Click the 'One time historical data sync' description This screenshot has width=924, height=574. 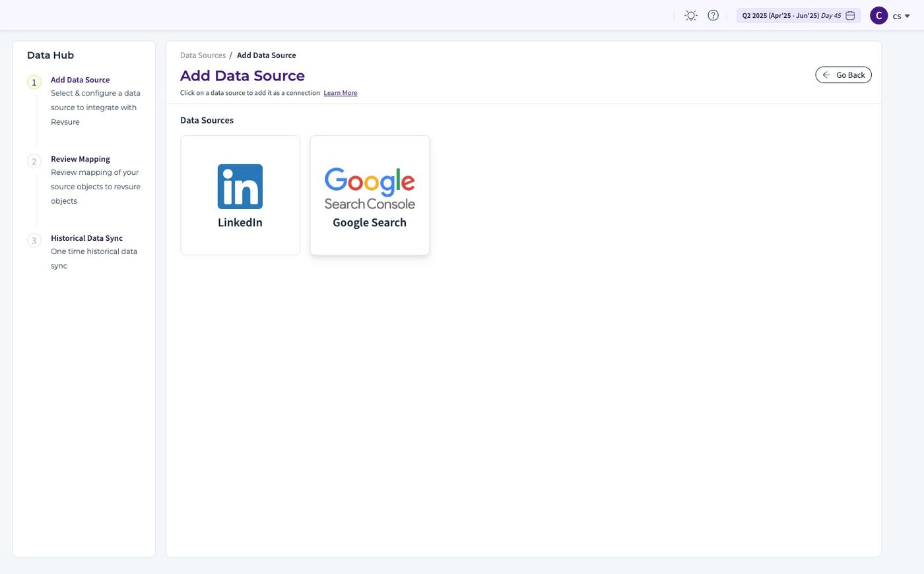click(x=94, y=259)
